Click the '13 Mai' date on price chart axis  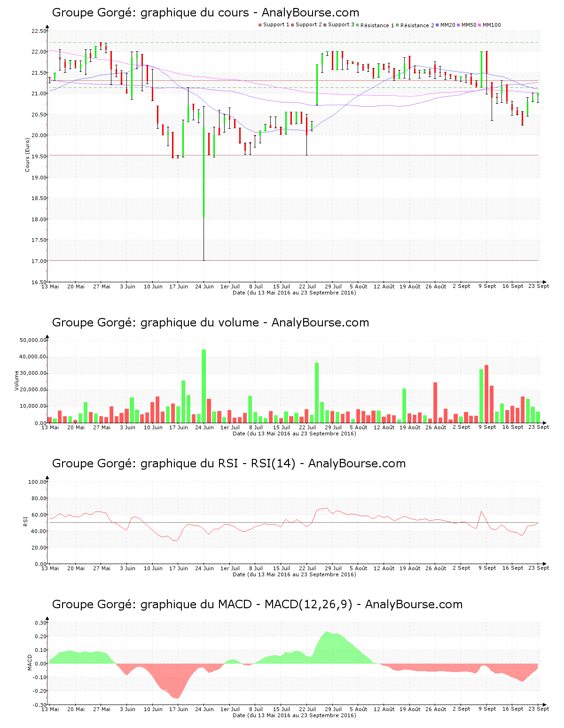(x=50, y=287)
